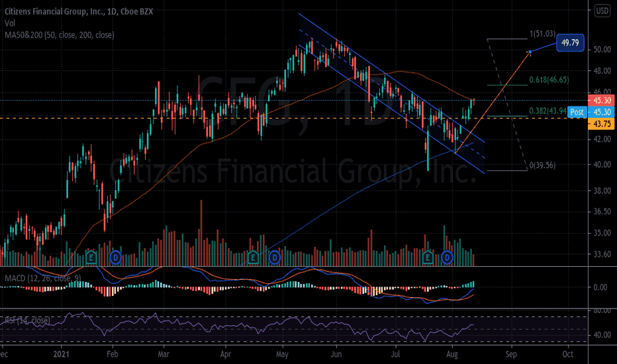This screenshot has height=364, width=617.
Task: Click the 38.00 price axis label
Action: click(602, 191)
